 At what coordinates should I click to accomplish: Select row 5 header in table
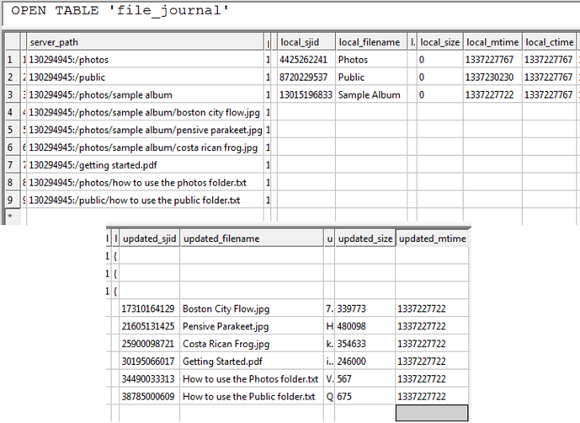tap(13, 130)
